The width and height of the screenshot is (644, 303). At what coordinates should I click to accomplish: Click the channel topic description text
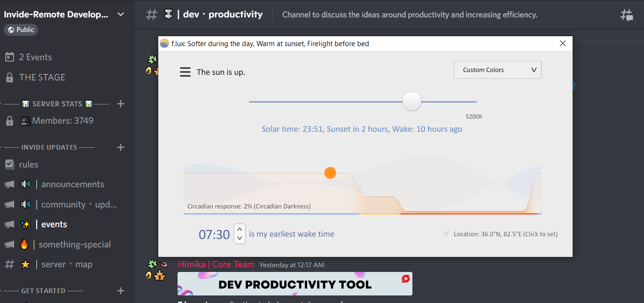click(x=410, y=15)
